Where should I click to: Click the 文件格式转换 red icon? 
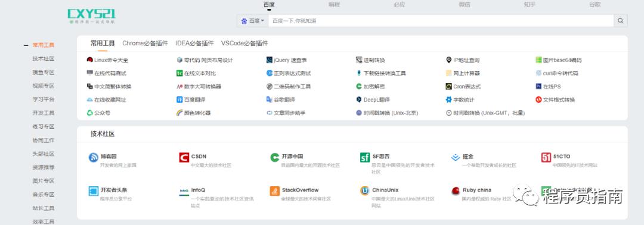click(x=538, y=100)
